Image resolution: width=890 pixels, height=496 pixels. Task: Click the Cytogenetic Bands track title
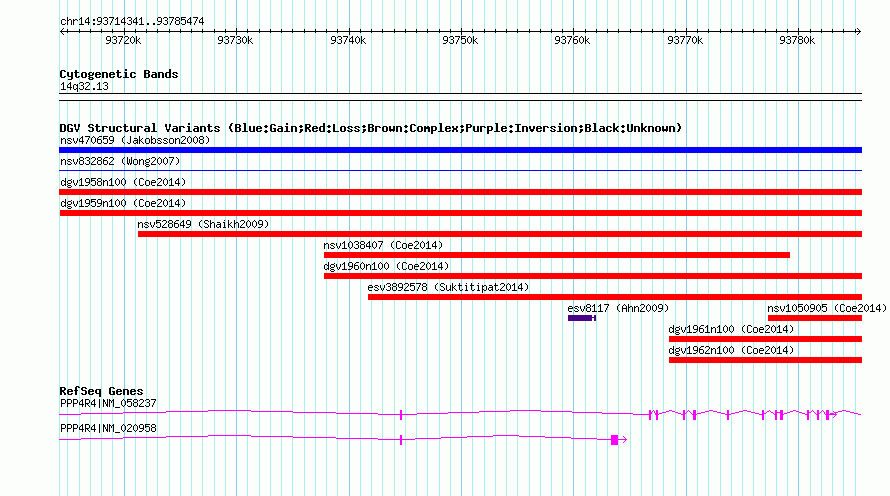(119, 74)
